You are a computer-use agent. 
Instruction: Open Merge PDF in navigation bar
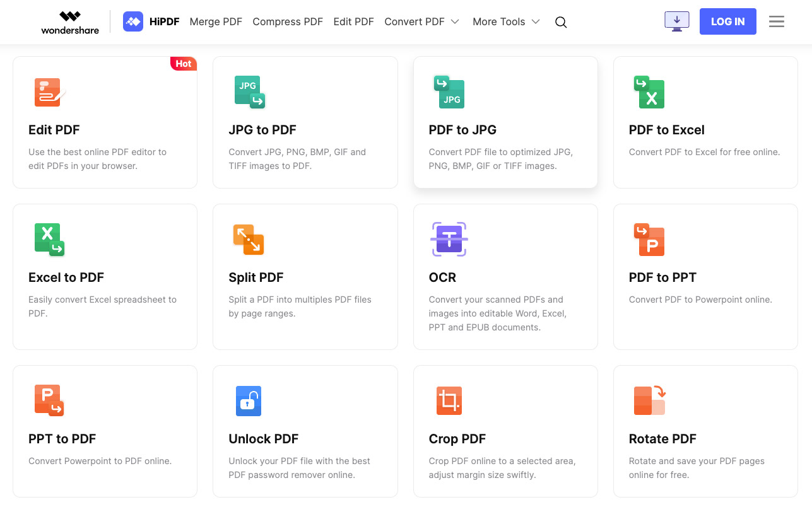[x=216, y=21]
